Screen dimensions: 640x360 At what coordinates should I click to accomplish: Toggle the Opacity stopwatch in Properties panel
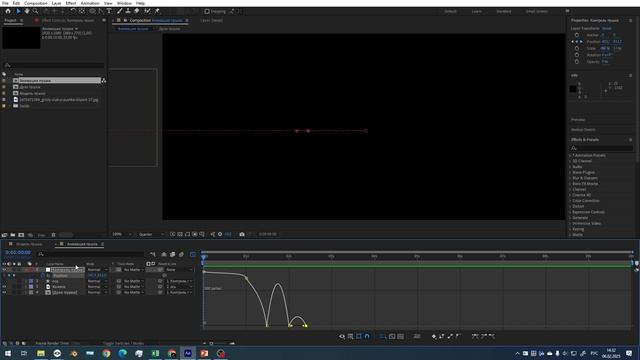[x=577, y=62]
